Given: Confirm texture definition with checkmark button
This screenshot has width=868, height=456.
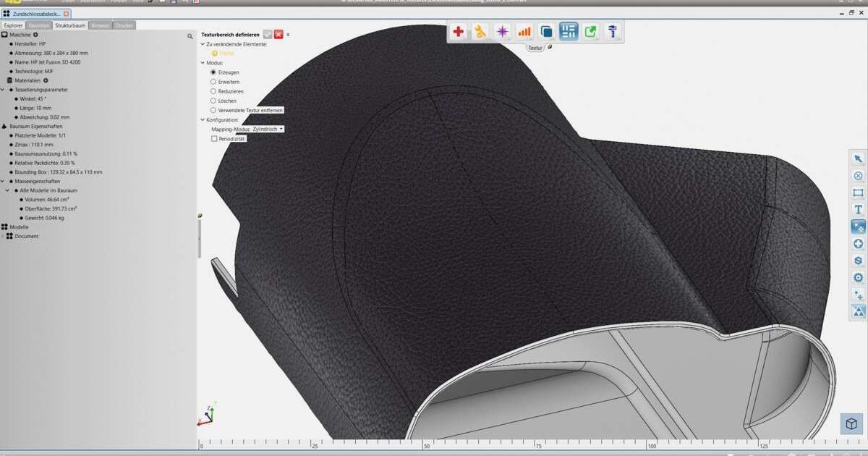Looking at the screenshot, I should [x=268, y=34].
